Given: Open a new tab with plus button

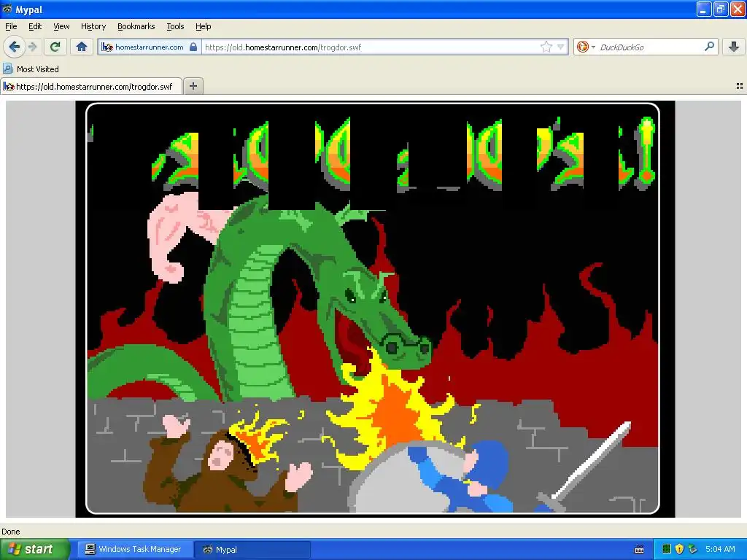Looking at the screenshot, I should pos(193,86).
